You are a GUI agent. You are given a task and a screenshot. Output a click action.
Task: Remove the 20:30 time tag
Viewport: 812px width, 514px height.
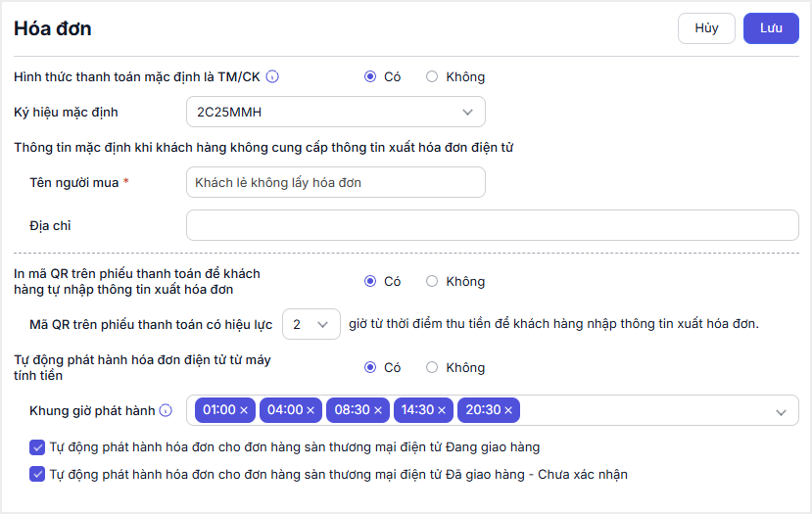pyautogui.click(x=508, y=410)
